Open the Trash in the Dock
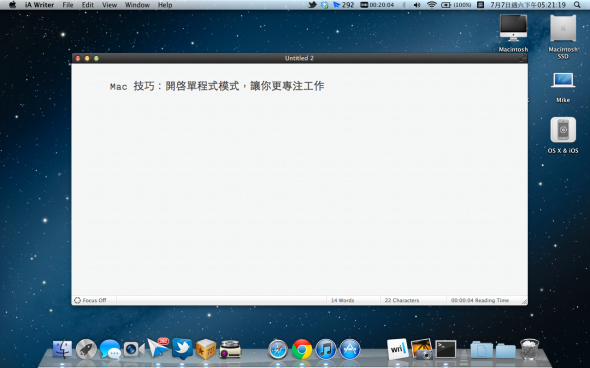This screenshot has width=590, height=368. pyautogui.click(x=530, y=349)
